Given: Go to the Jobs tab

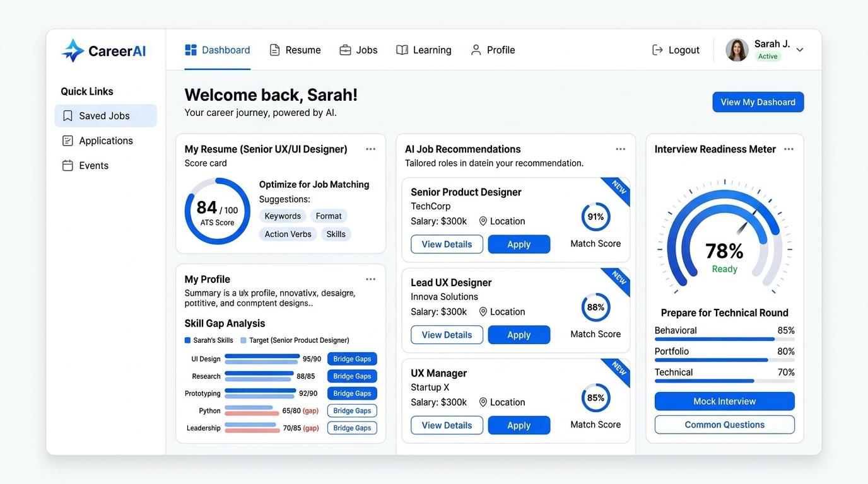Looking at the screenshot, I should [x=358, y=50].
